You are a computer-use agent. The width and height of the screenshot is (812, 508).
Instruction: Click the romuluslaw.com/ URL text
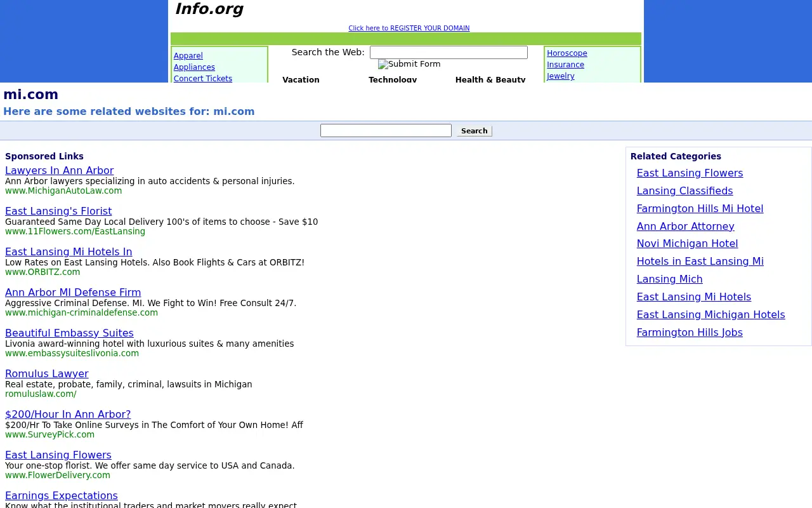pos(41,394)
